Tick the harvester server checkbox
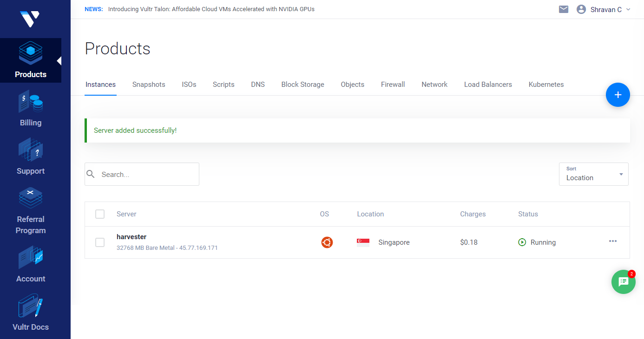 point(100,242)
